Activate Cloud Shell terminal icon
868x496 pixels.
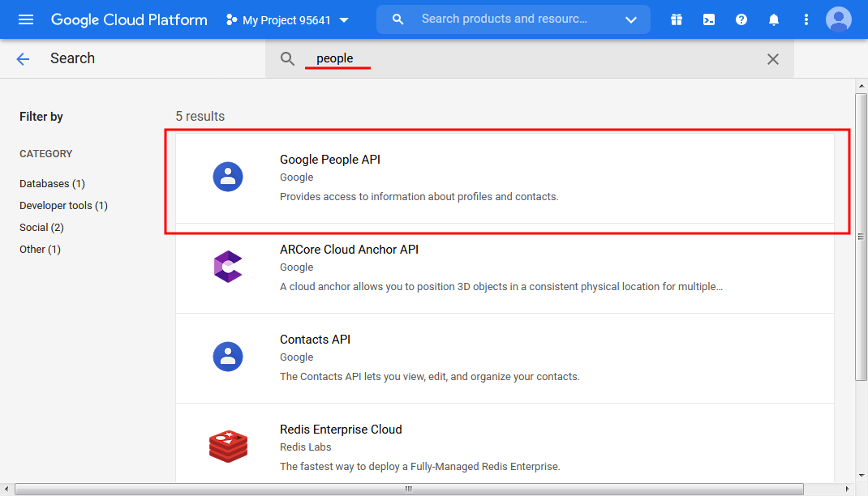(x=708, y=20)
